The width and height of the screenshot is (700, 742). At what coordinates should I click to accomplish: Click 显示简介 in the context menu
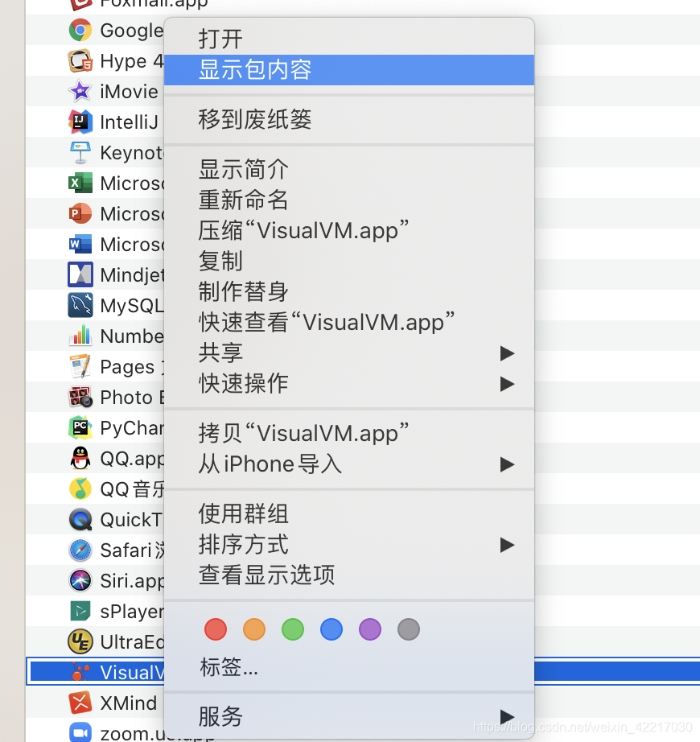coord(349,170)
